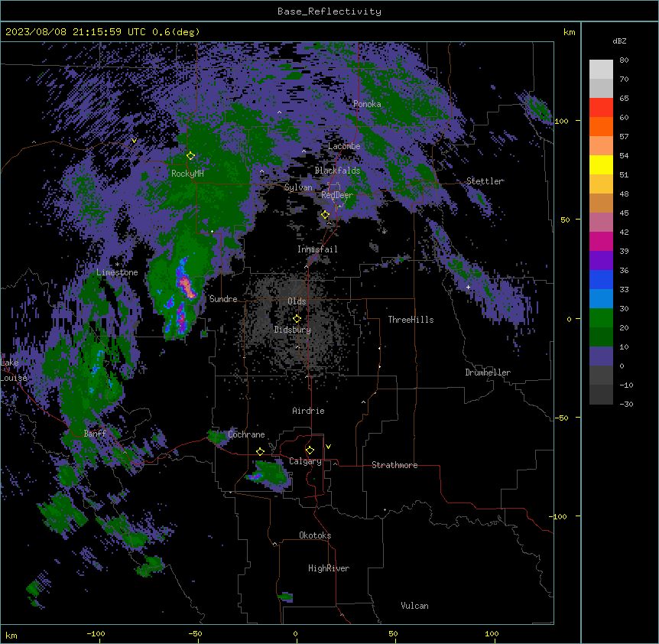Click the -50 tick label on the bottom axis
Viewport: 659px width, 644px height.
[195, 634]
